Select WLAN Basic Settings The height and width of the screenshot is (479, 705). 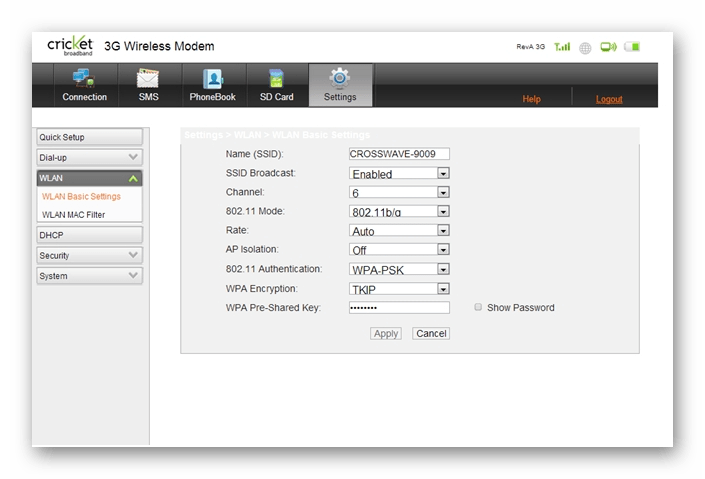pyautogui.click(x=81, y=197)
